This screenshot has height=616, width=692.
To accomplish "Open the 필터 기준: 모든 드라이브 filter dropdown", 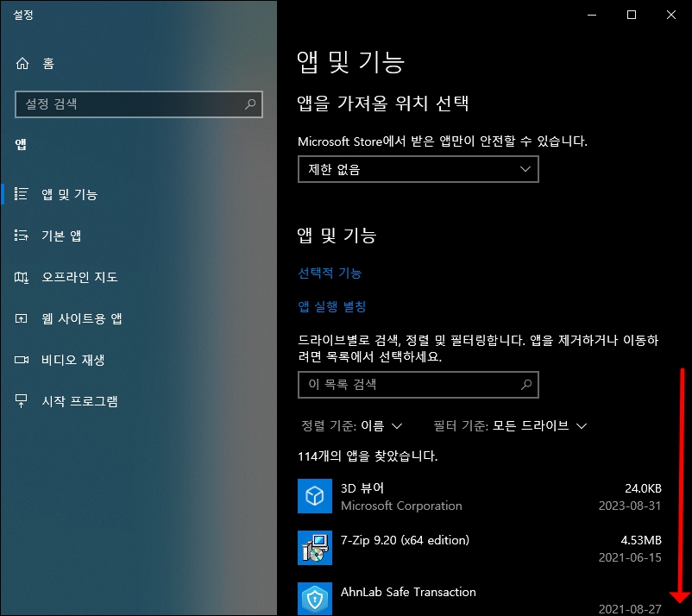I will pyautogui.click(x=510, y=426).
